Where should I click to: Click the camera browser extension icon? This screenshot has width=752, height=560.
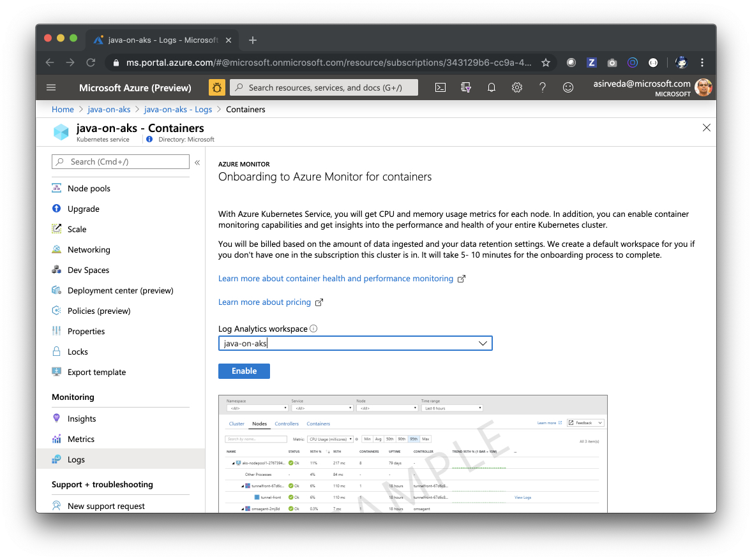click(x=612, y=63)
